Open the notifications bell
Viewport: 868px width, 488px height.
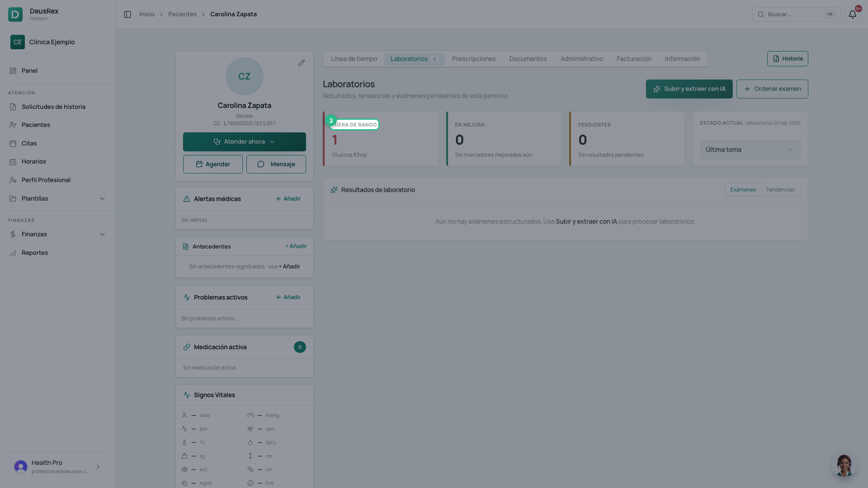pyautogui.click(x=852, y=14)
